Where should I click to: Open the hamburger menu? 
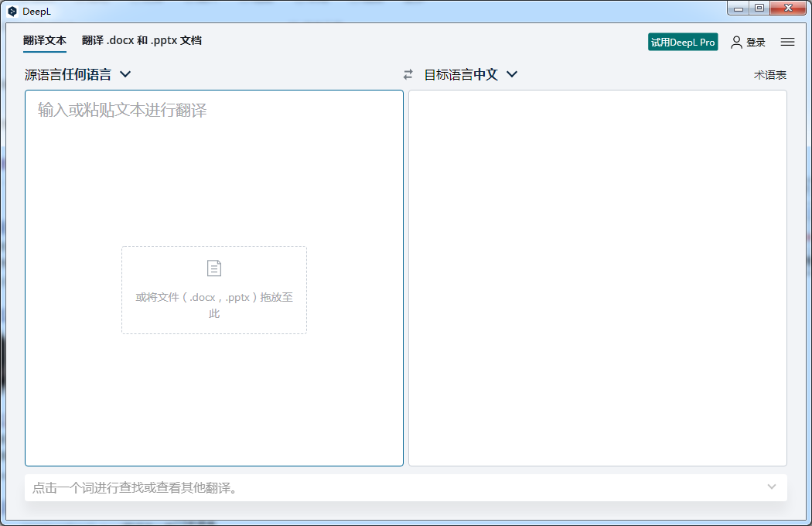click(787, 42)
